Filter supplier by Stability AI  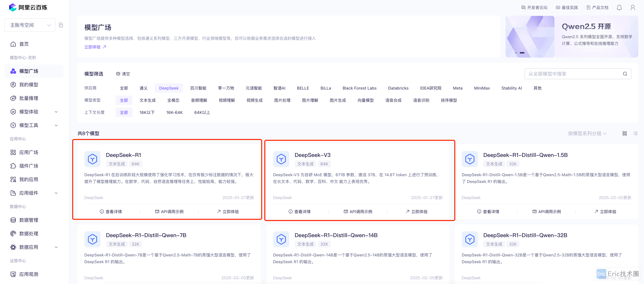511,88
